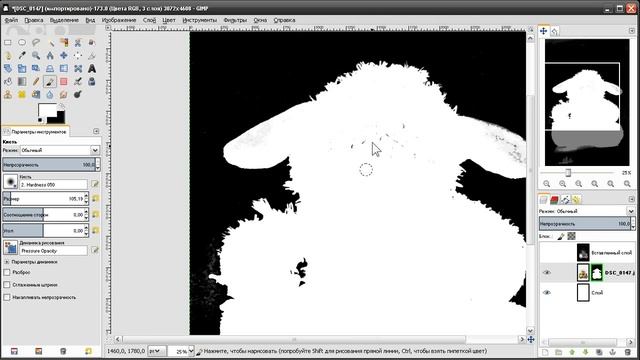Click the dynamics Pressure Opacity icon button
The width and height of the screenshot is (640, 360).
(10, 247)
